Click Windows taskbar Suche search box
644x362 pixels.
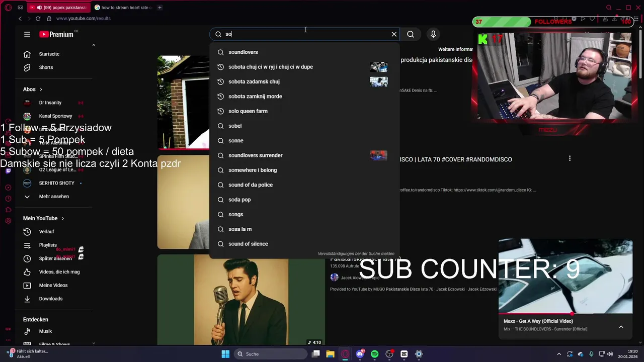pos(271,354)
